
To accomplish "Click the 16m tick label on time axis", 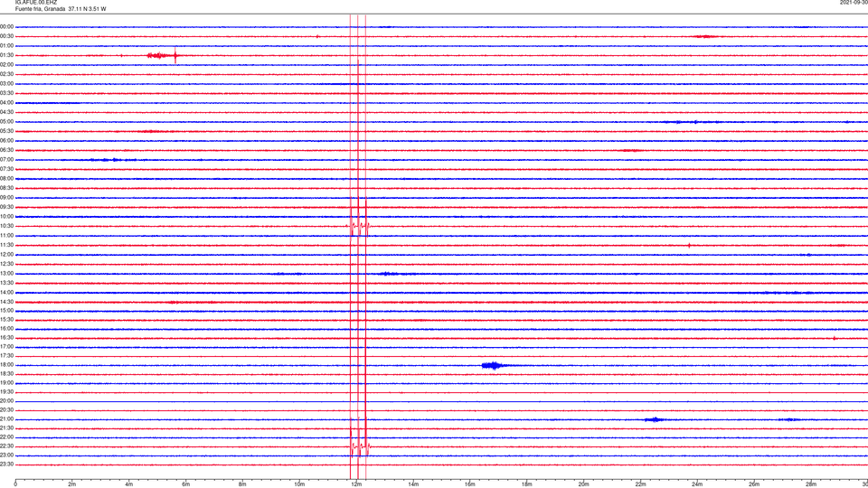I will (470, 484).
